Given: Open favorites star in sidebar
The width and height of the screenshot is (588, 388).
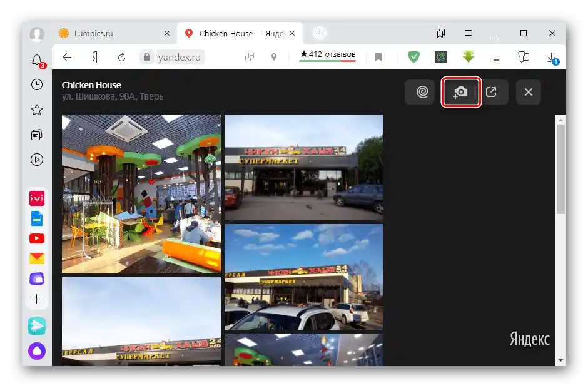Looking at the screenshot, I should pyautogui.click(x=37, y=110).
